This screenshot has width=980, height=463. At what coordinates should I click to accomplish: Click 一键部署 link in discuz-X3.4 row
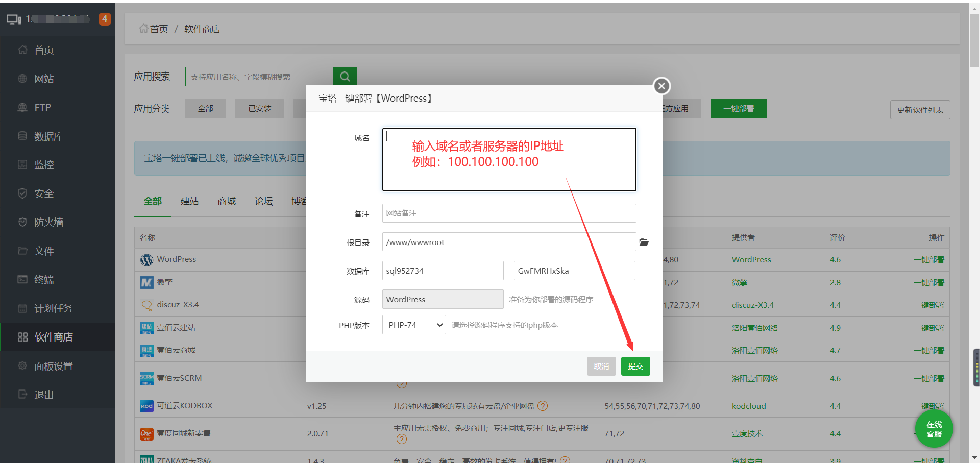pos(929,305)
